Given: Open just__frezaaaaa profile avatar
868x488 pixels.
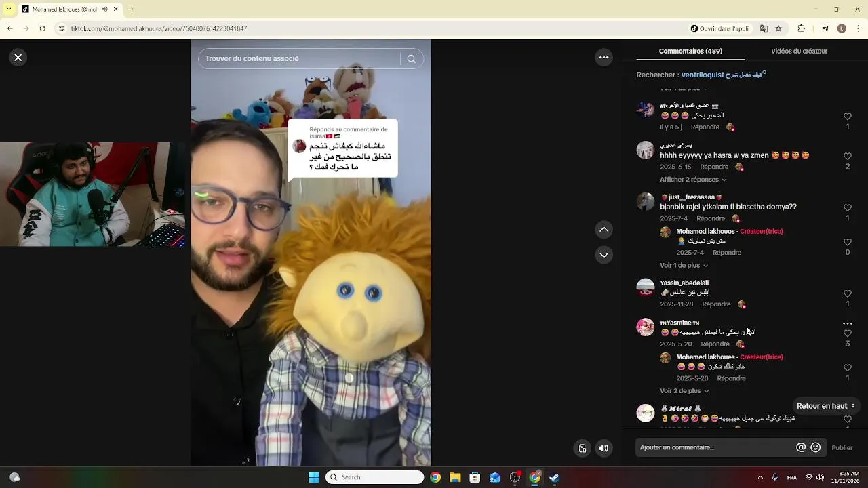Looking at the screenshot, I should [646, 201].
